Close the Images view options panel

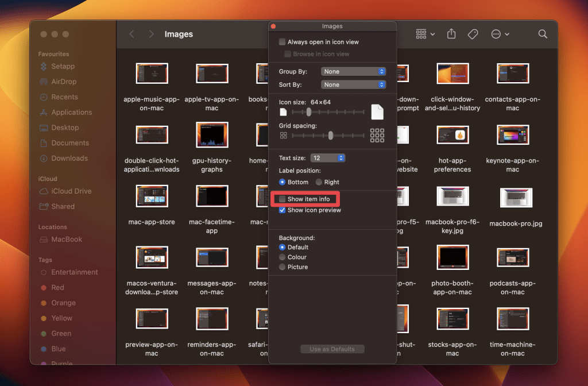[273, 26]
